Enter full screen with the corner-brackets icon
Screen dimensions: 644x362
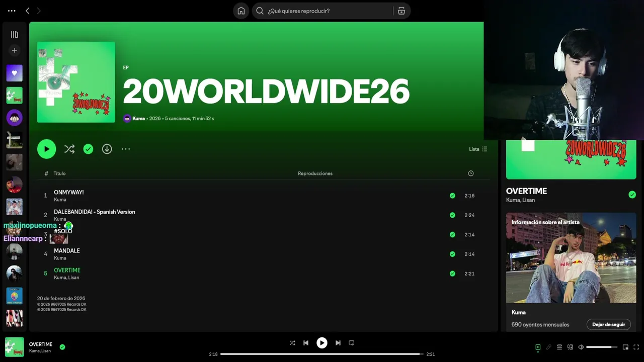coord(636,347)
